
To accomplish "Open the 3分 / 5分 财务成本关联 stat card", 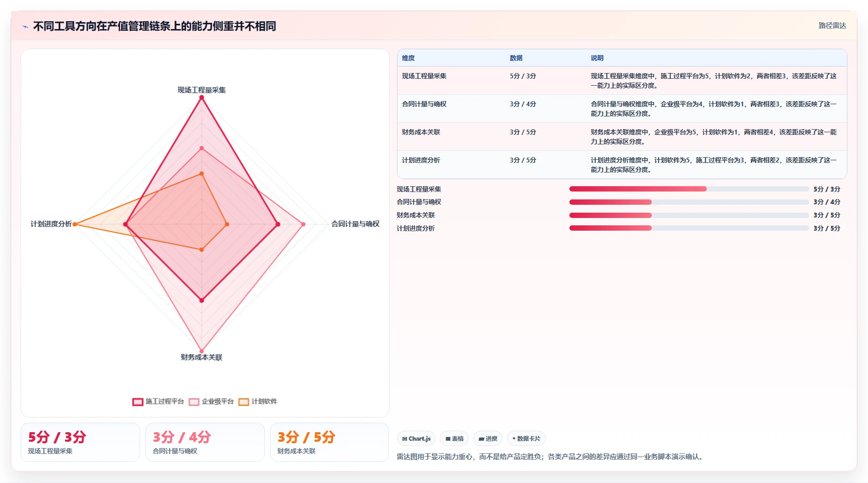I will click(329, 442).
